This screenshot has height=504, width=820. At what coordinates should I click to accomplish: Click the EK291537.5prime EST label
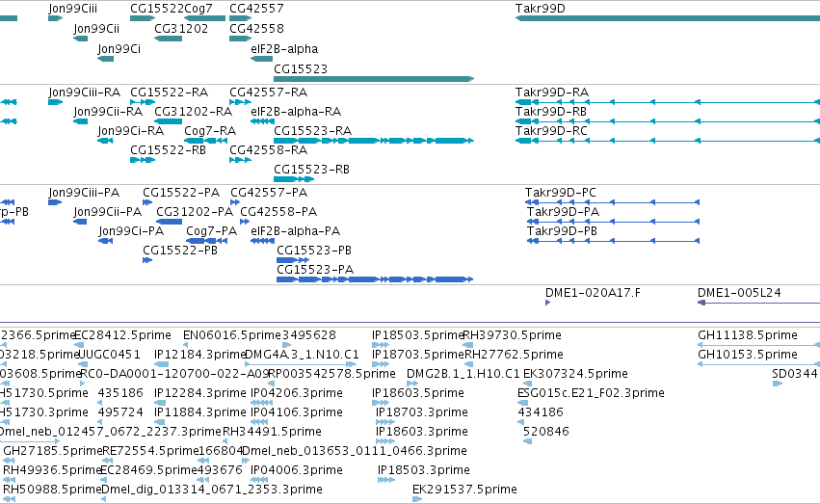[464, 489]
